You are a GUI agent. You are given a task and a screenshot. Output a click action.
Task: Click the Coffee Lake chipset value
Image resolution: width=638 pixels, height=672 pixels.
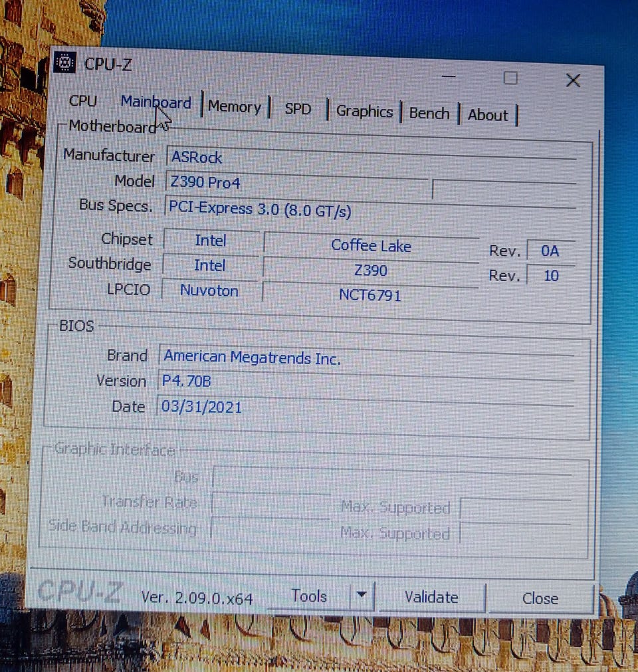tap(371, 245)
